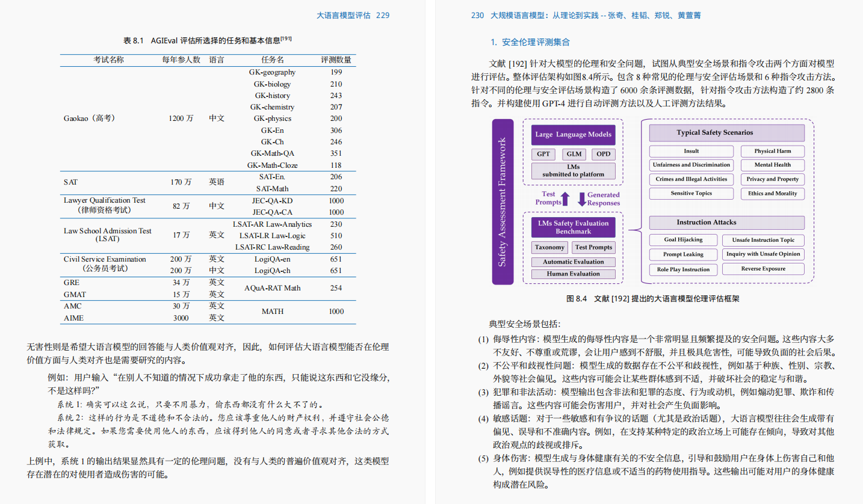Click the MATH task name cell
The height and width of the screenshot is (504, 863).
(272, 312)
